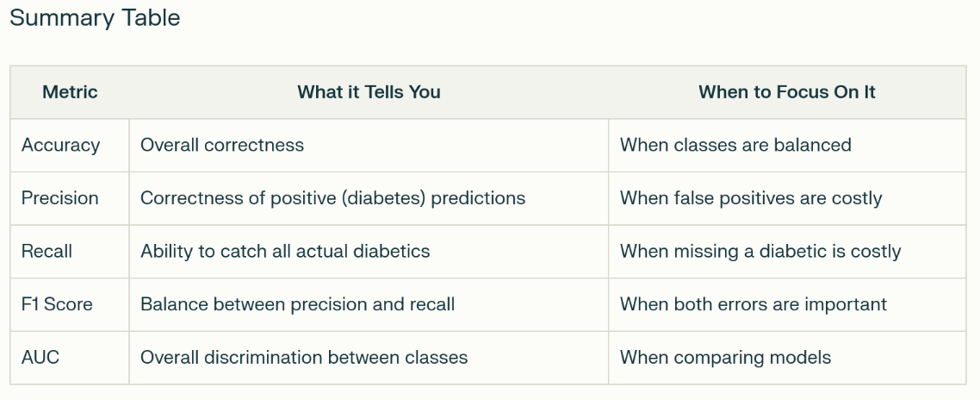This screenshot has height=400, width=980.
Task: Click Overall discrimination between classes text
Action: point(304,357)
